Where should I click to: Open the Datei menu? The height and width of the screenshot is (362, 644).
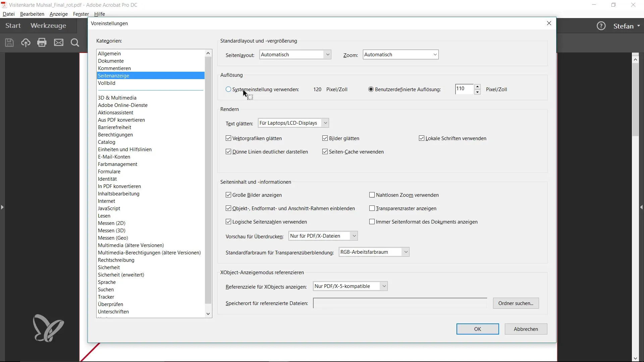[x=9, y=14]
